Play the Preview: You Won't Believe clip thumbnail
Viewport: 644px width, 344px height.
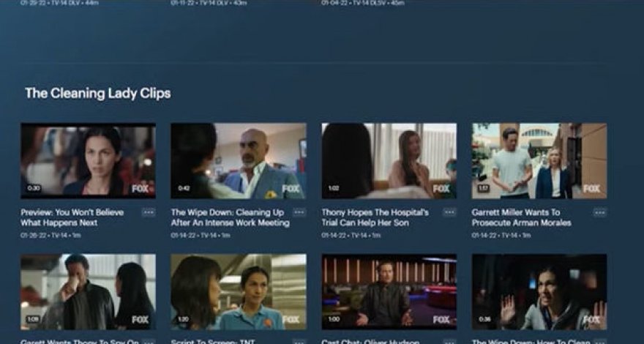click(88, 160)
